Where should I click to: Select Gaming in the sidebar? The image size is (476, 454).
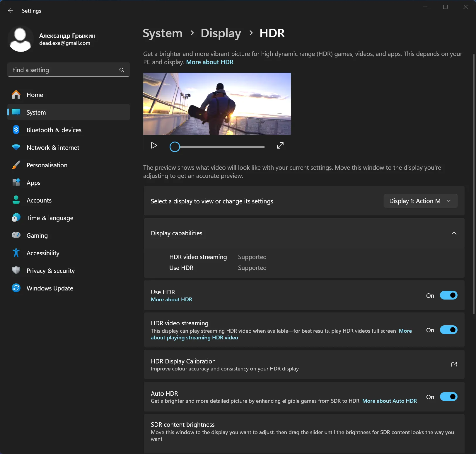click(37, 236)
